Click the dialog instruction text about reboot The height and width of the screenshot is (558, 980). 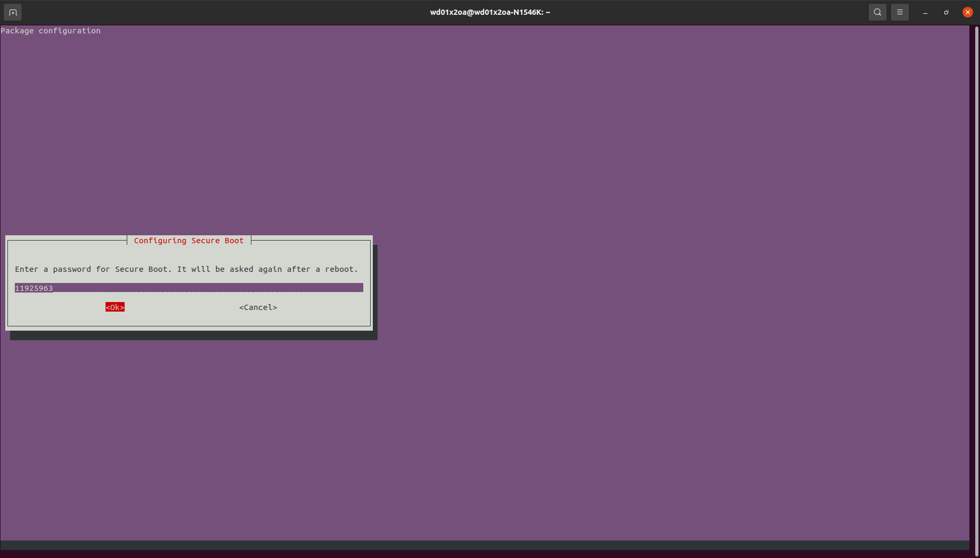(x=186, y=269)
